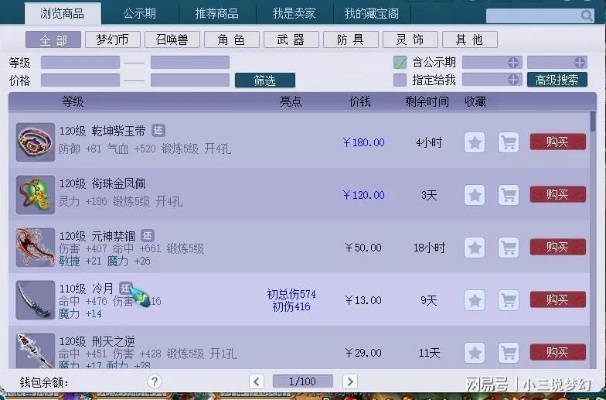This screenshot has width=606, height=400.
Task: Open the 推荐商品 tab
Action: pos(217,14)
